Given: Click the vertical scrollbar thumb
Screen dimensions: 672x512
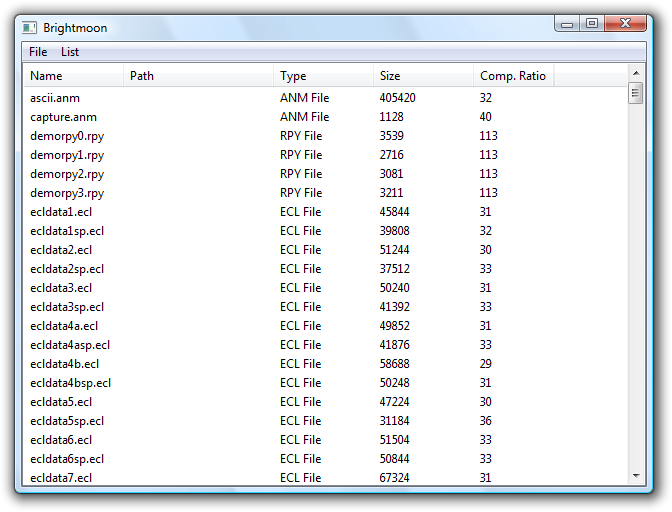Looking at the screenshot, I should [x=636, y=93].
